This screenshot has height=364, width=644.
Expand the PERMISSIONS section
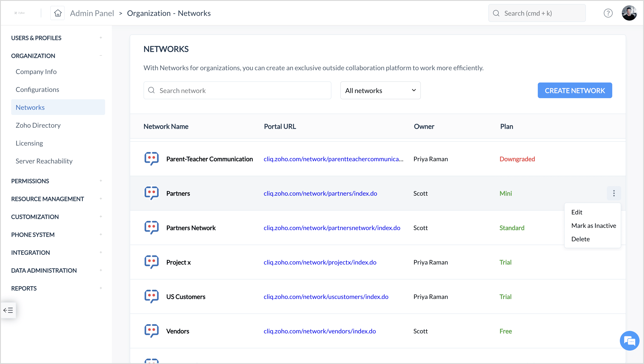point(101,181)
